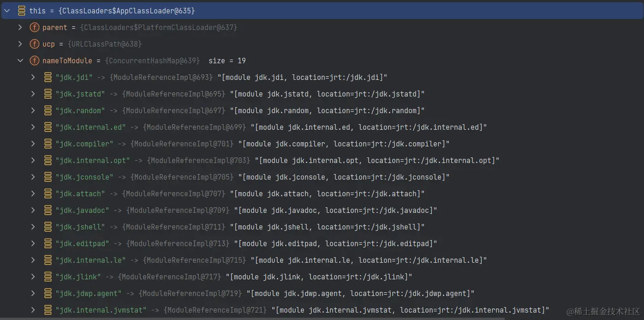644x320 pixels.
Task: Click the entry icon of "jdk.internal.jvmstat"
Action: (48, 310)
